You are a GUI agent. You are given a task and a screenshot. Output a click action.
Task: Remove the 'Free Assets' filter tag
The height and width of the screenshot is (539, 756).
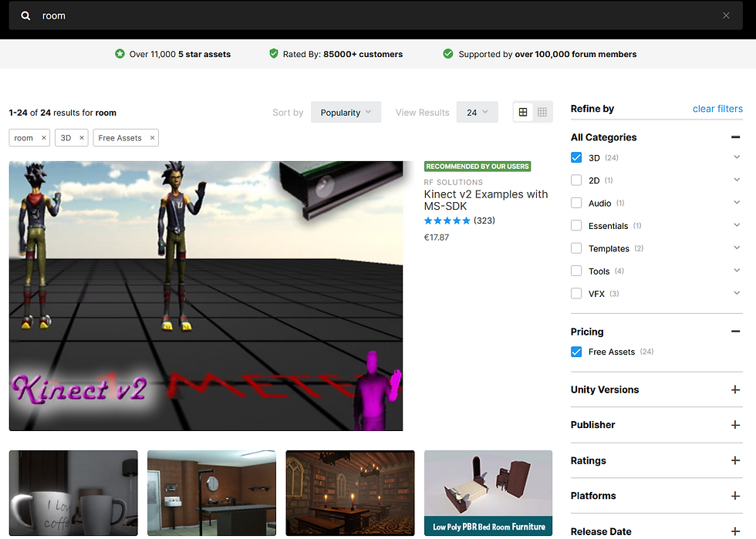click(152, 138)
